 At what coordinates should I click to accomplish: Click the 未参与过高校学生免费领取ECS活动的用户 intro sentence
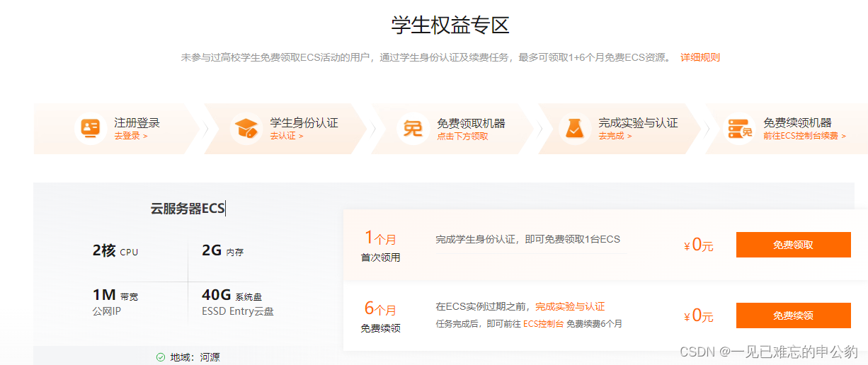pyautogui.click(x=276, y=57)
